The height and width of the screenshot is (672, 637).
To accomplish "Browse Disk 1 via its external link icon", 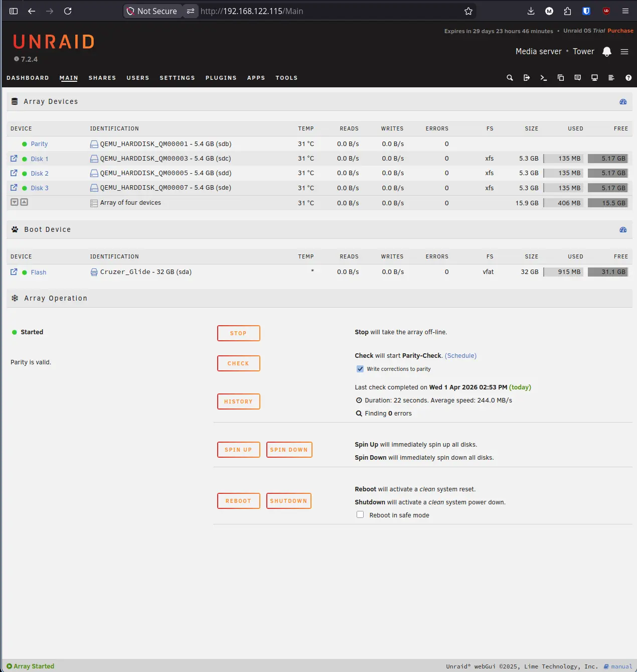I will (x=14, y=158).
